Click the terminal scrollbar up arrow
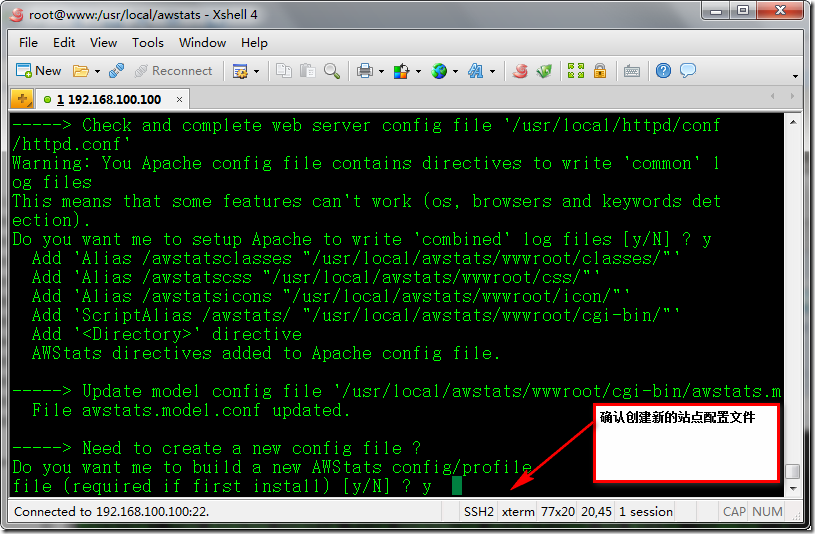Image resolution: width=815 pixels, height=534 pixels. coord(793,122)
